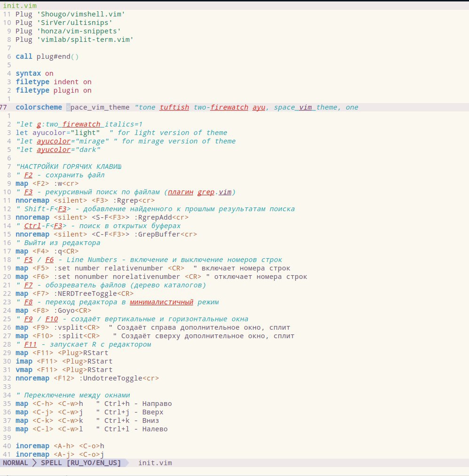This screenshot has width=469, height=476.
Task: Click the SPELL [RU_YO/EN_US] statusline segment
Action: click(81, 463)
